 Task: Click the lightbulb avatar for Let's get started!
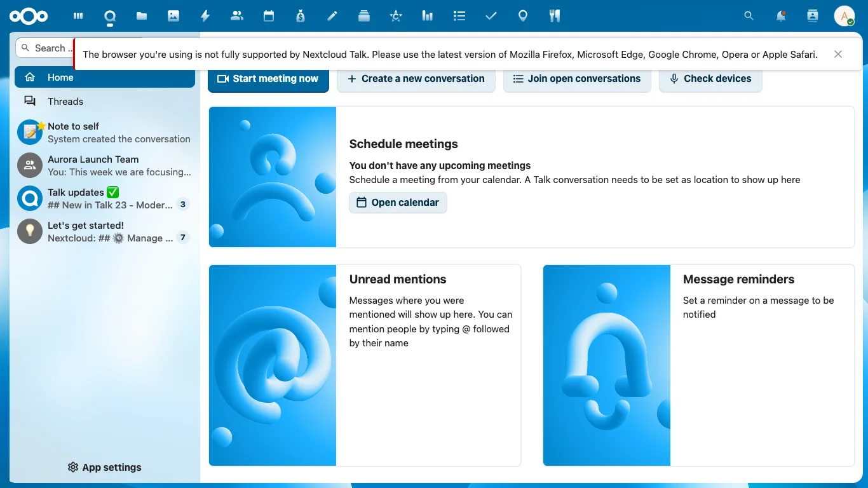[x=30, y=231]
